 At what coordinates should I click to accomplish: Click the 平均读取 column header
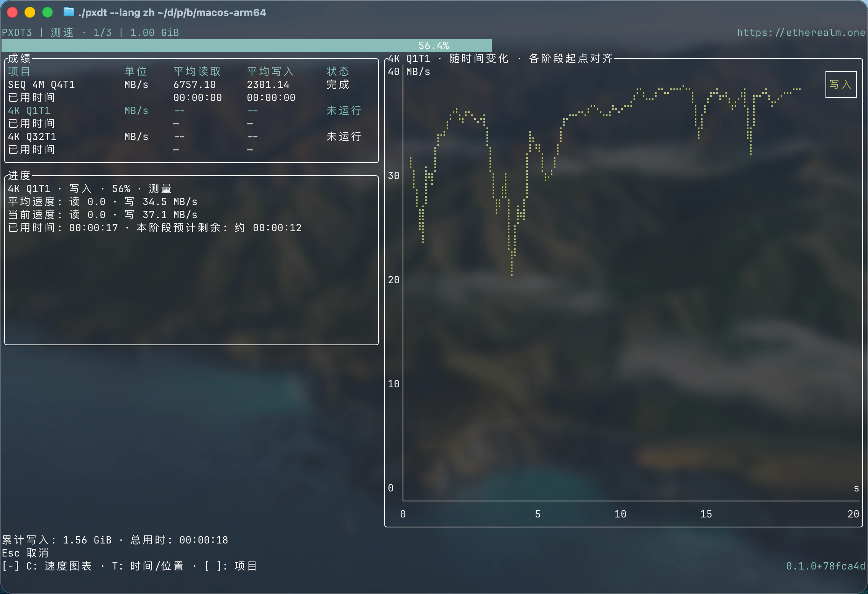pos(197,72)
